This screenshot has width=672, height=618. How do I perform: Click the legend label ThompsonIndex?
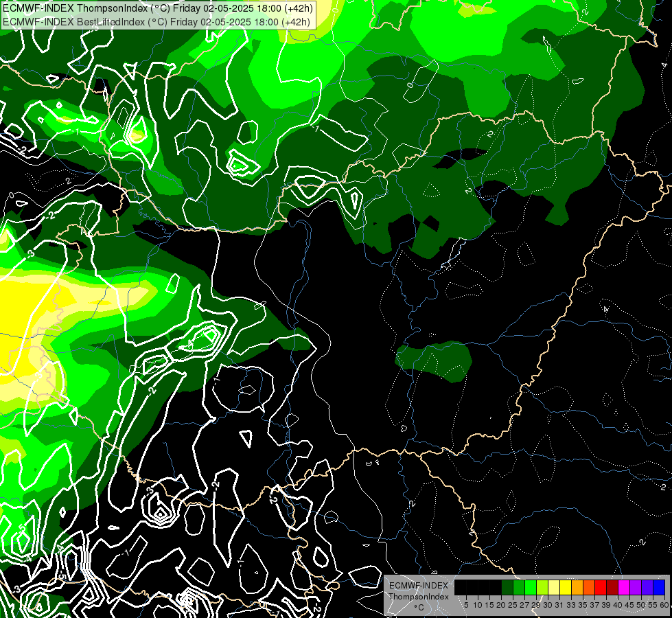(419, 597)
